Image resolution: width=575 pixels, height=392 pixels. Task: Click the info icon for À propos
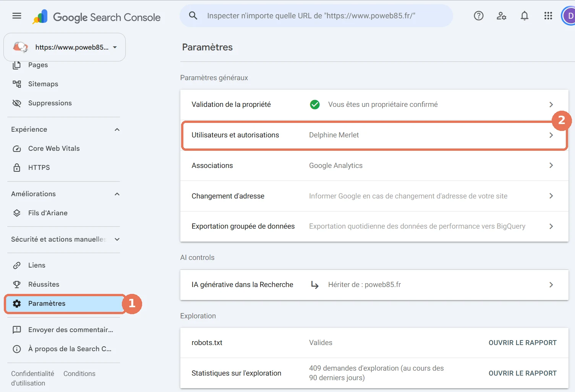[x=17, y=349]
